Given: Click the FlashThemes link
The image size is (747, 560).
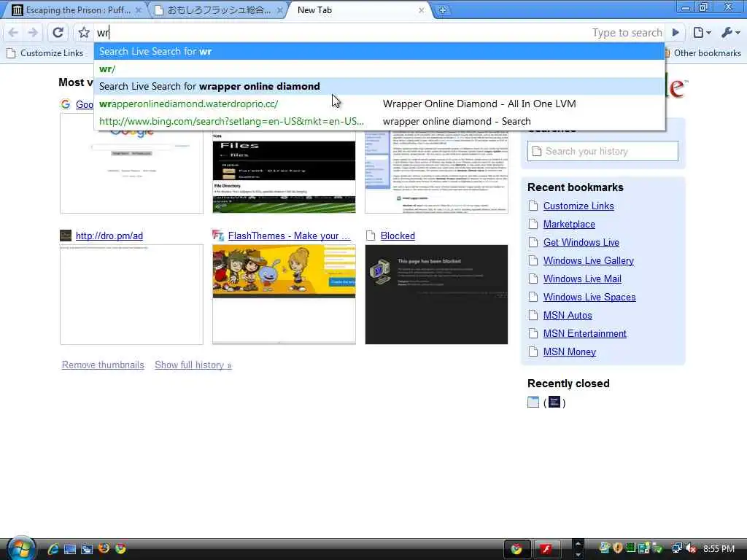Looking at the screenshot, I should click(x=289, y=236).
